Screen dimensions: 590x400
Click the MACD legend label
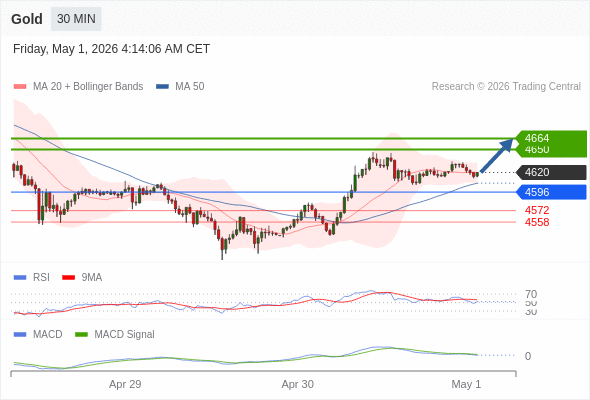coord(48,335)
